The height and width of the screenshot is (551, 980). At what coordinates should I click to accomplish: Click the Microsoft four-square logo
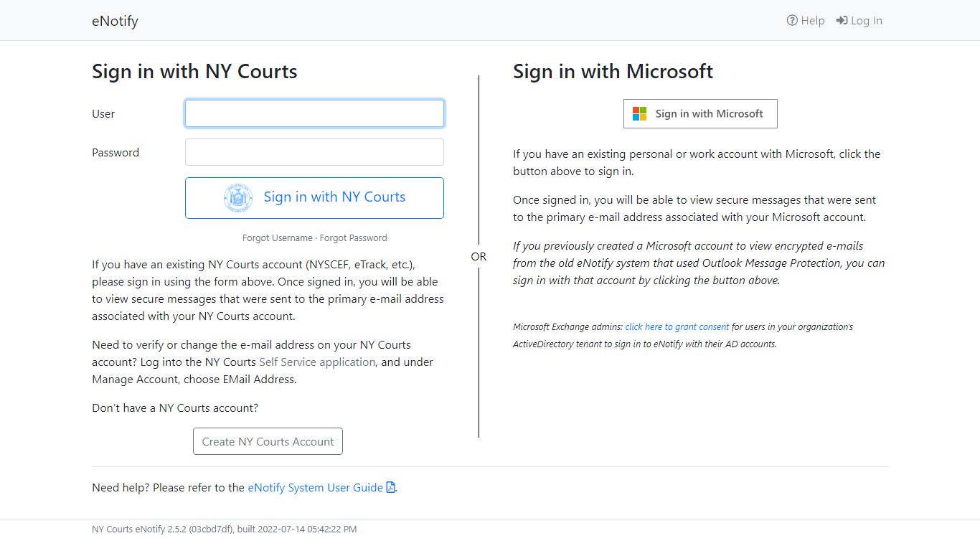tap(639, 113)
